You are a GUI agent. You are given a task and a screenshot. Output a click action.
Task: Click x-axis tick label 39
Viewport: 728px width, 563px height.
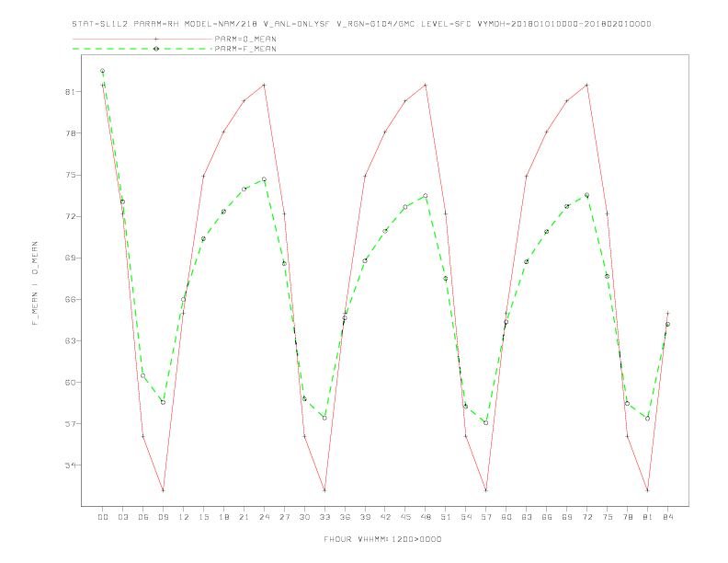365,517
